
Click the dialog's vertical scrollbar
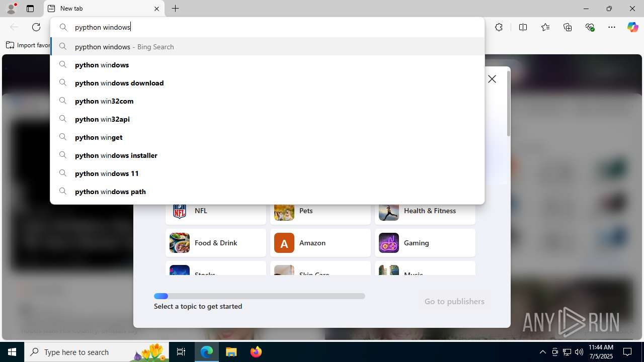click(508, 104)
